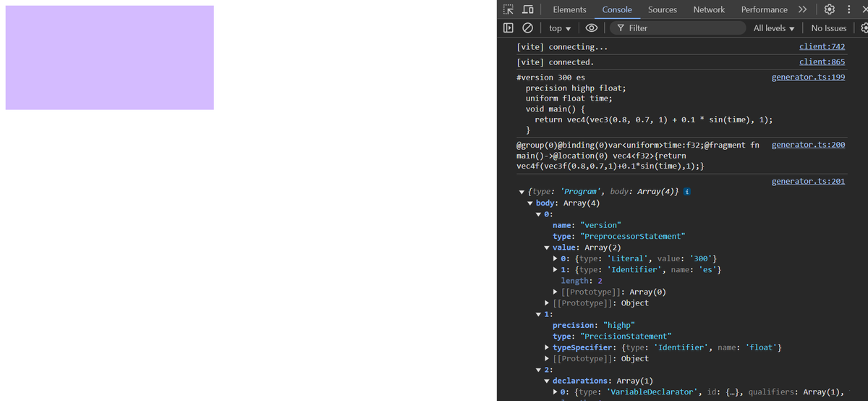Click the 'uniform float time;' line
The image size is (868, 401).
[569, 98]
